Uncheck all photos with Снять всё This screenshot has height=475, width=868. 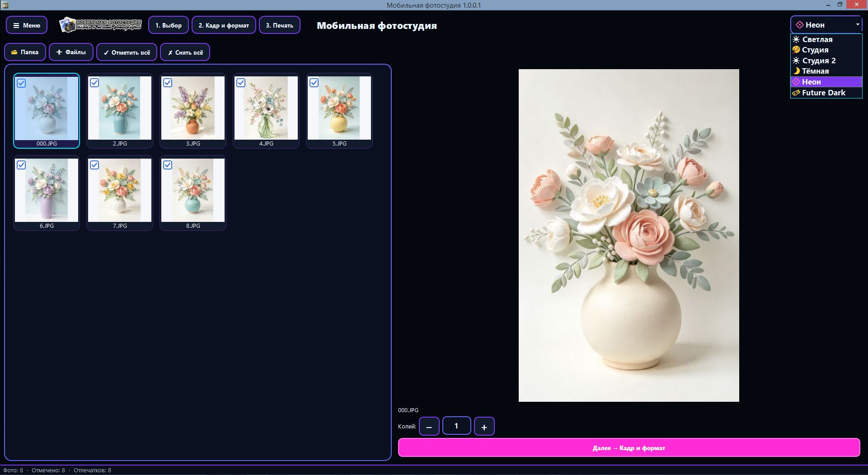[185, 52]
